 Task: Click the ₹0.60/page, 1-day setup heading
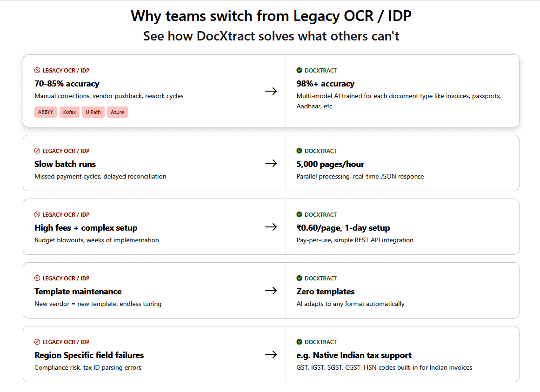pos(343,228)
